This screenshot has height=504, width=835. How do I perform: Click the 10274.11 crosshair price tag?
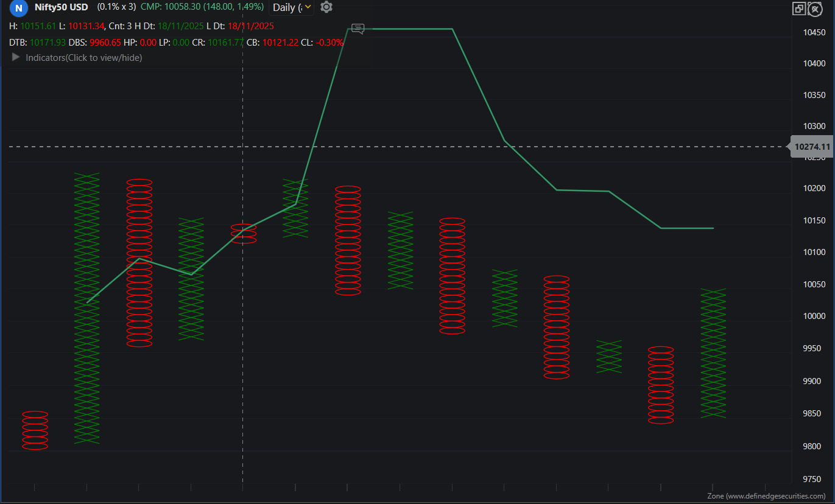(812, 147)
